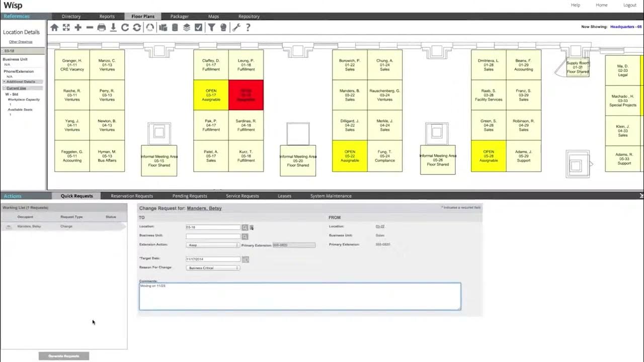The image size is (644, 362).
Task: Open the Directory tab
Action: point(71,16)
